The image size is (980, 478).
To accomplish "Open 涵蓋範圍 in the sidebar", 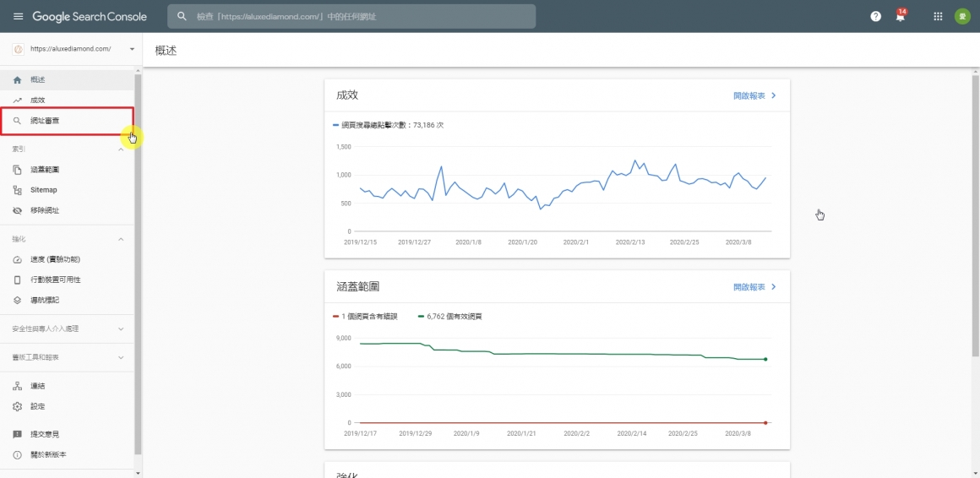I will 67,170.
